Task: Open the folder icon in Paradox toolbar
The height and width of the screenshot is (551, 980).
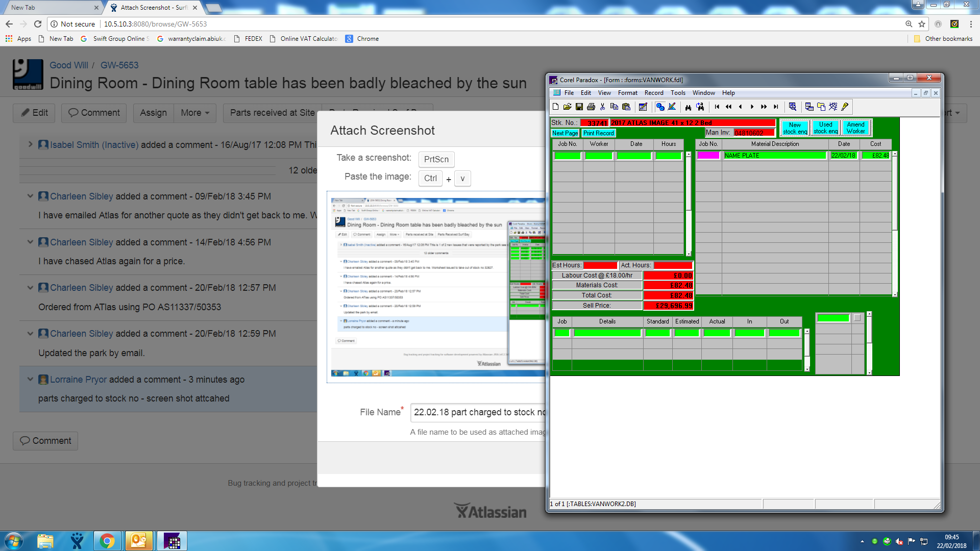Action: coord(567,107)
